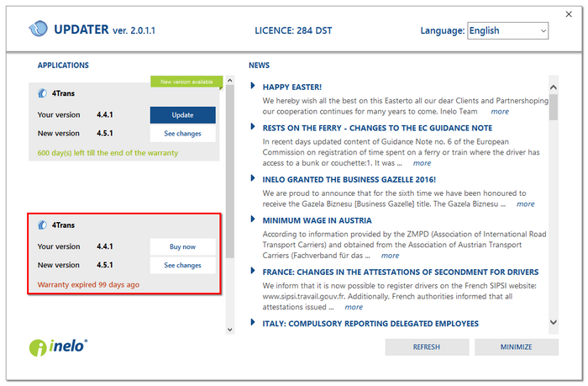Click the 4Trans icon in the warranty-expired card
Viewport: 588px width, 386px height.
point(42,225)
